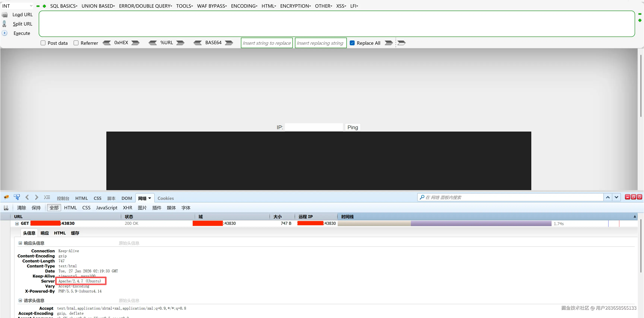Open the ERROR/DOUBLE QUERY menu
Image resolution: width=644 pixels, height=318 pixels.
(146, 6)
